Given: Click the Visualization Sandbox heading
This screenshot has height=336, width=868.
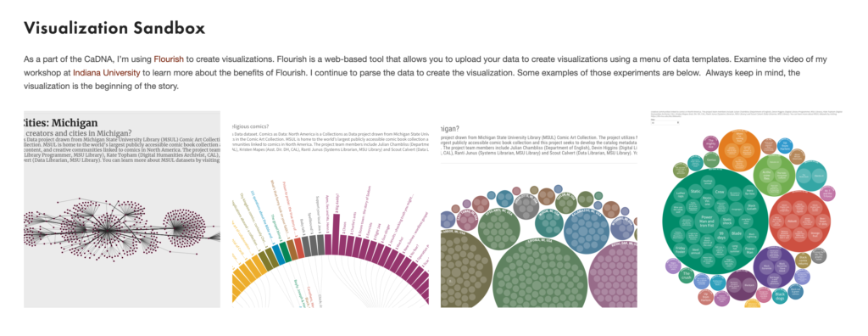Looking at the screenshot, I should tap(114, 29).
